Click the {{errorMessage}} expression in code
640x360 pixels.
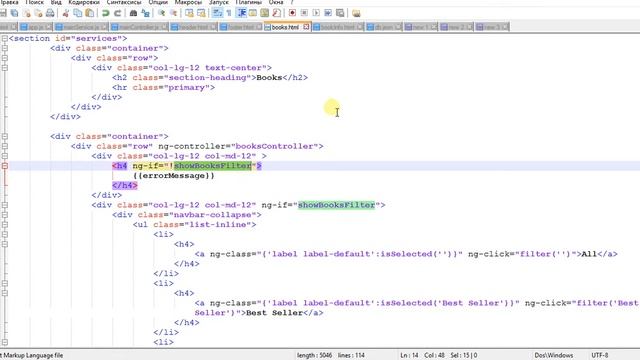tap(173, 176)
